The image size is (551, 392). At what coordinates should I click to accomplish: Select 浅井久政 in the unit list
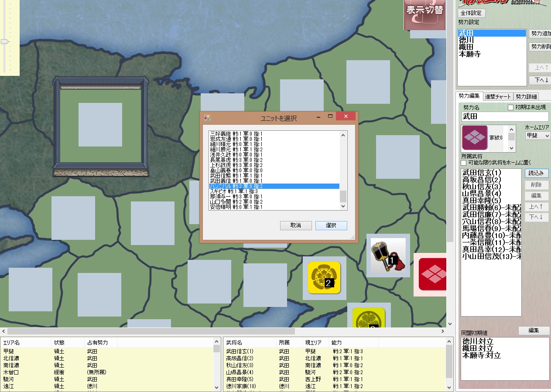[274, 155]
